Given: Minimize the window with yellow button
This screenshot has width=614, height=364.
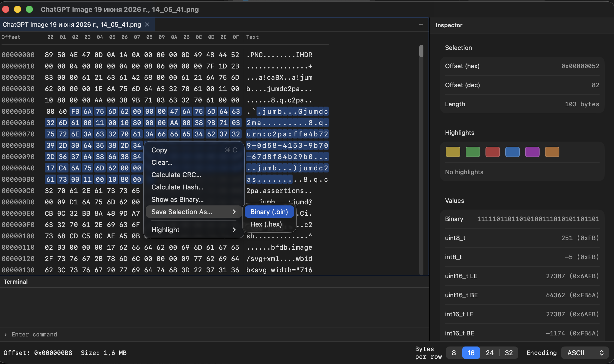Looking at the screenshot, I should pos(18,10).
